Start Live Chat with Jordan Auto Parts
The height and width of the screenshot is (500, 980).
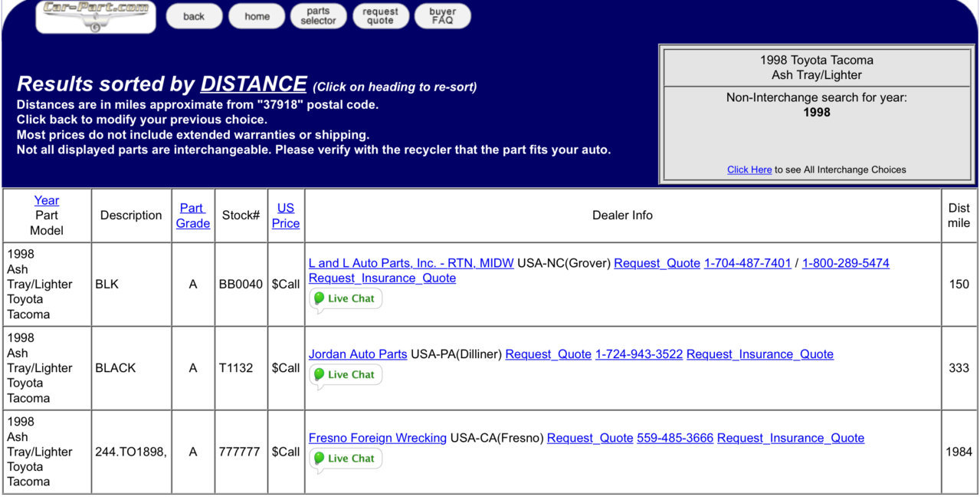pos(346,375)
